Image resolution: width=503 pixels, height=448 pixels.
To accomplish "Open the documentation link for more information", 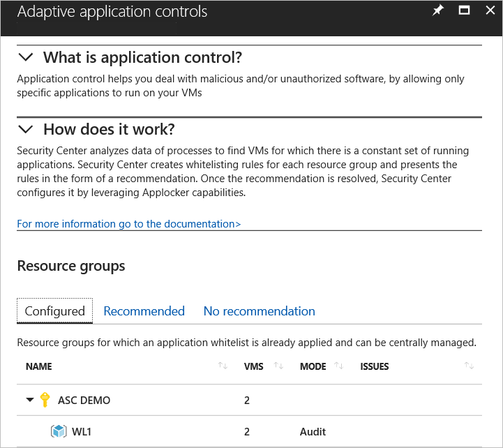I will coord(128,224).
